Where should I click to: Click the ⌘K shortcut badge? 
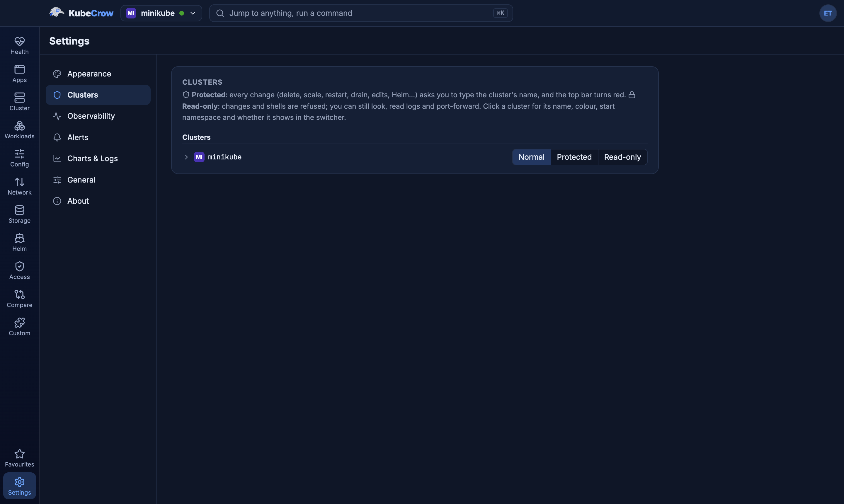pyautogui.click(x=500, y=13)
